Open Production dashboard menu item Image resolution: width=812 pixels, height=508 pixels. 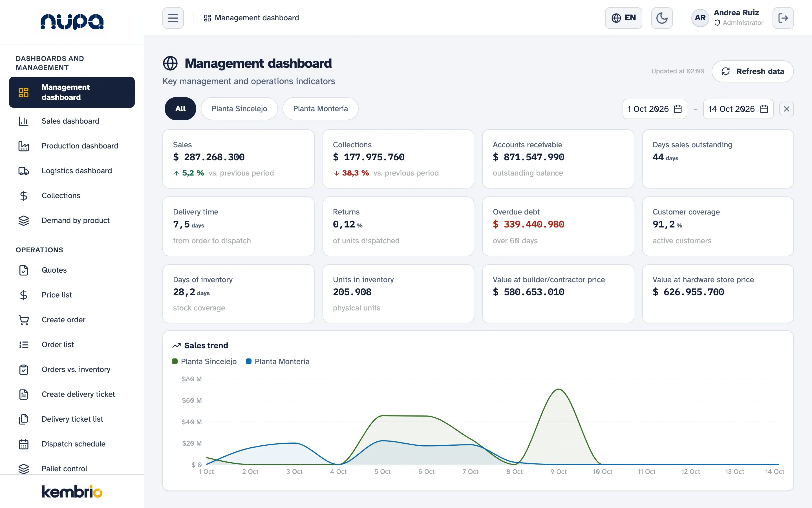[x=72, y=146]
